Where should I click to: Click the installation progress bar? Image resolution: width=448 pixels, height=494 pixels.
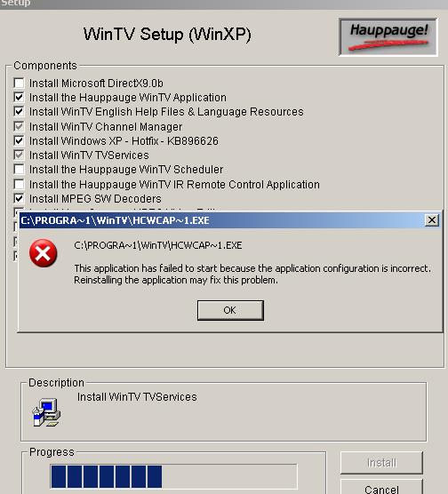(173, 476)
